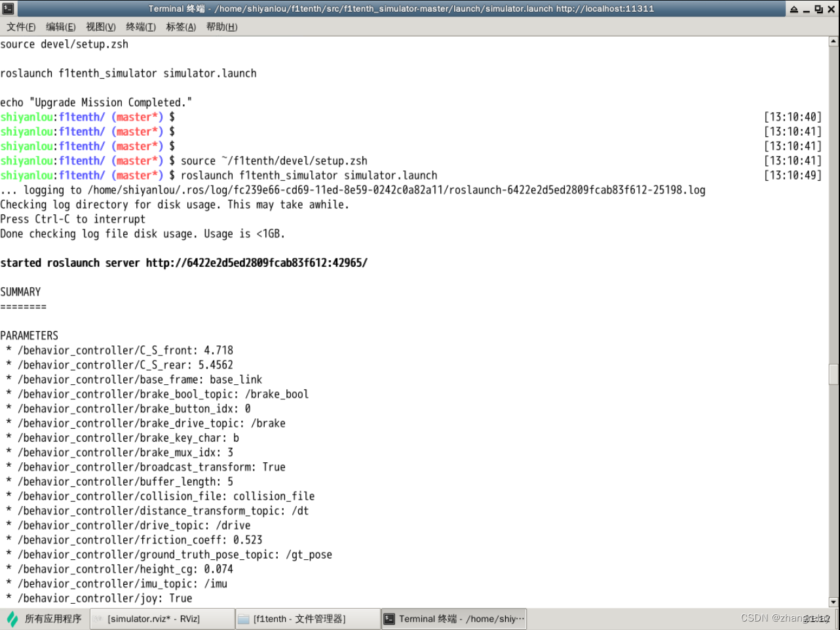This screenshot has height=630, width=840.
Task: Open the 编辑(E) menu
Action: tap(59, 27)
